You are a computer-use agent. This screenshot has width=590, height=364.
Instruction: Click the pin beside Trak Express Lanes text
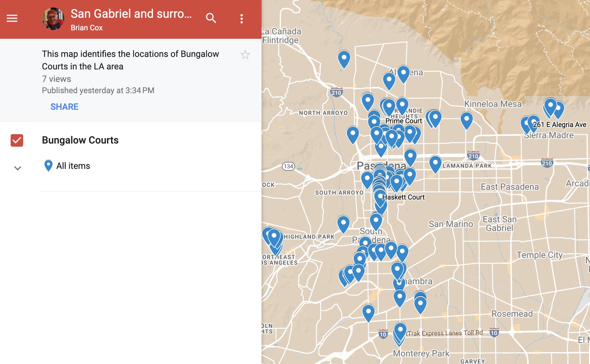click(400, 331)
